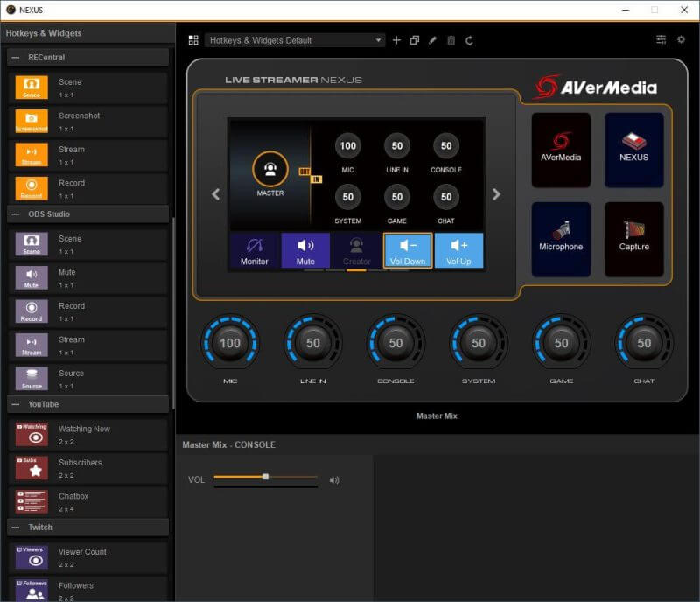Screen dimensions: 700x602
Task: Add a new profile with plus icon
Action: click(x=396, y=40)
